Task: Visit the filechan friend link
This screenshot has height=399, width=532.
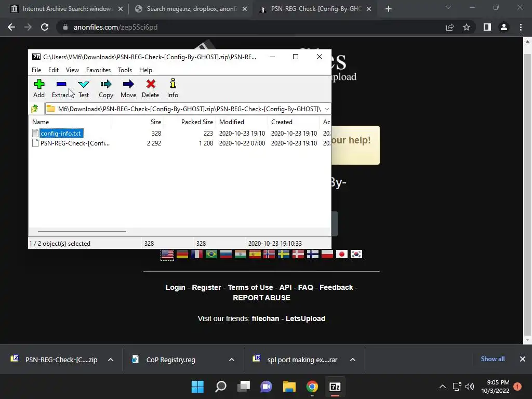Action: (265, 318)
